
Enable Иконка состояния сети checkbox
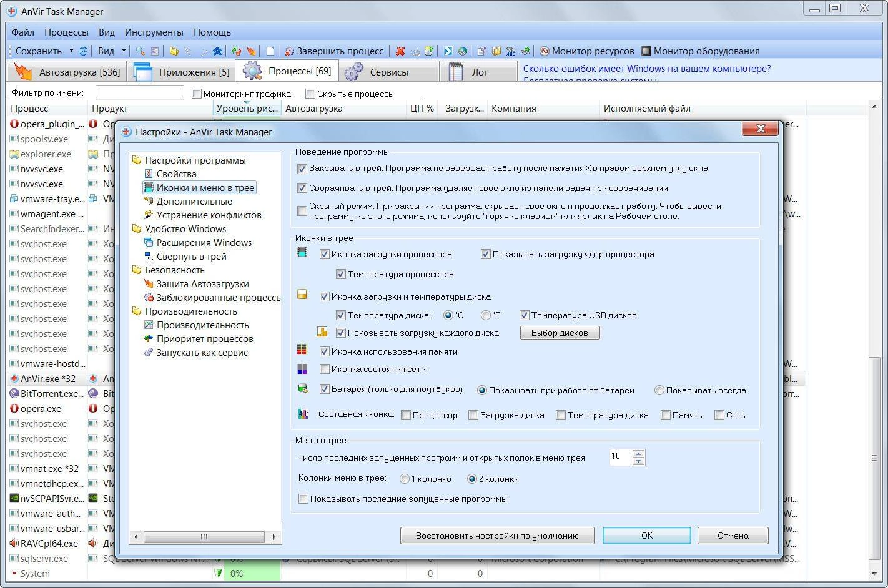click(324, 369)
